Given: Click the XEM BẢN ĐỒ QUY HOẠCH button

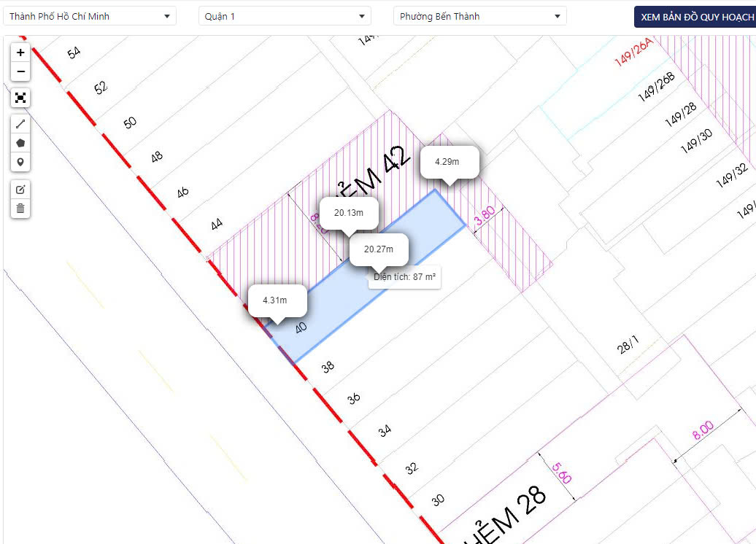Looking at the screenshot, I should (x=694, y=15).
